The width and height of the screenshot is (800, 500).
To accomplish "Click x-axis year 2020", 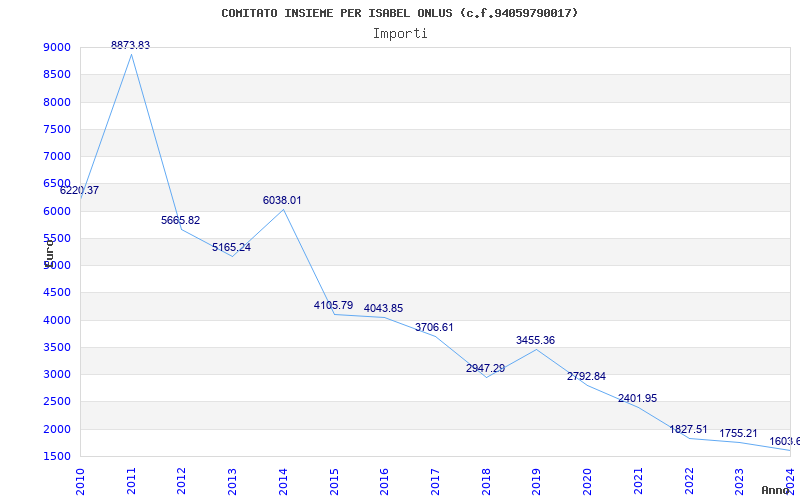I will 587,481.
